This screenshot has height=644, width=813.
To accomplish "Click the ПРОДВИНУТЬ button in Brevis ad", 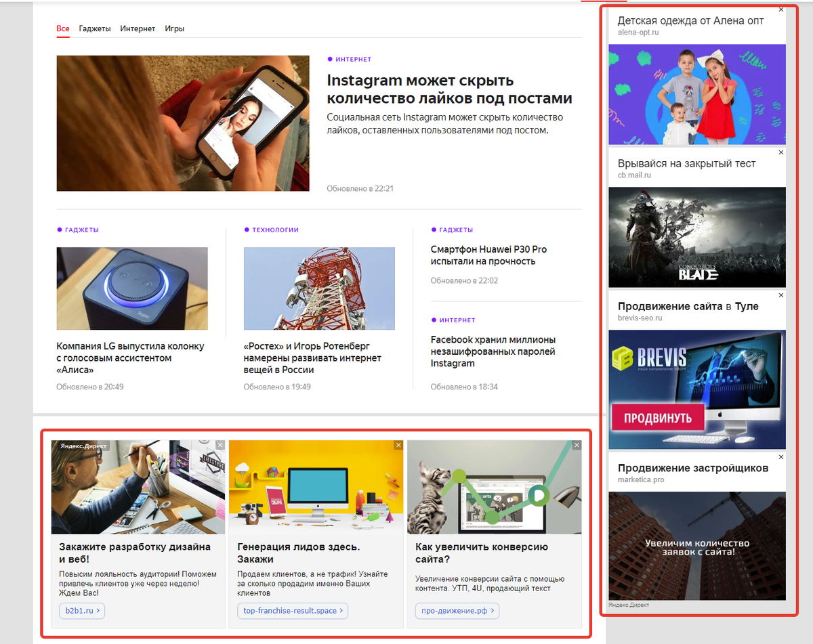I will [x=657, y=418].
